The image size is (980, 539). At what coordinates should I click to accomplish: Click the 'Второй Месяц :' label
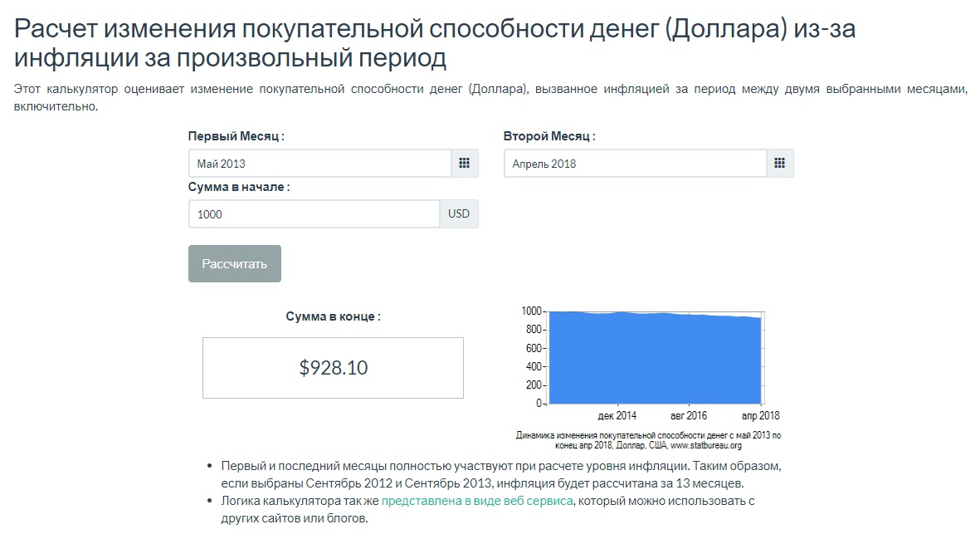549,136
